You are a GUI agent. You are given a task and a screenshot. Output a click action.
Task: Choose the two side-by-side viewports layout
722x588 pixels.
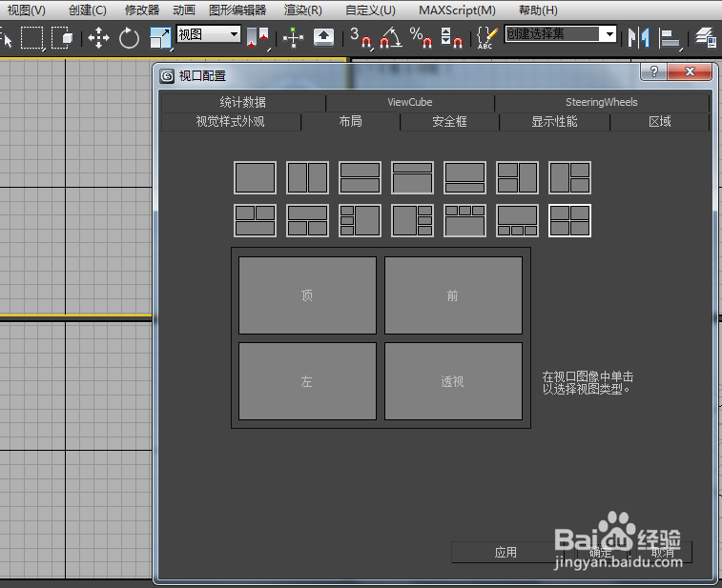tap(307, 177)
